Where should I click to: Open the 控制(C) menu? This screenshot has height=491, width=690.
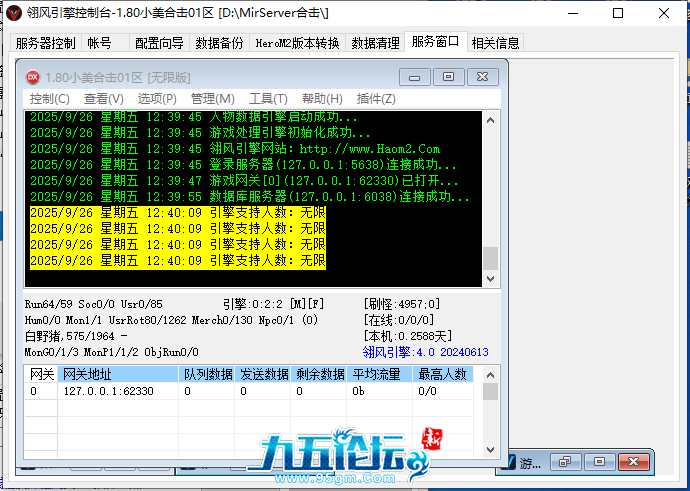[50, 99]
